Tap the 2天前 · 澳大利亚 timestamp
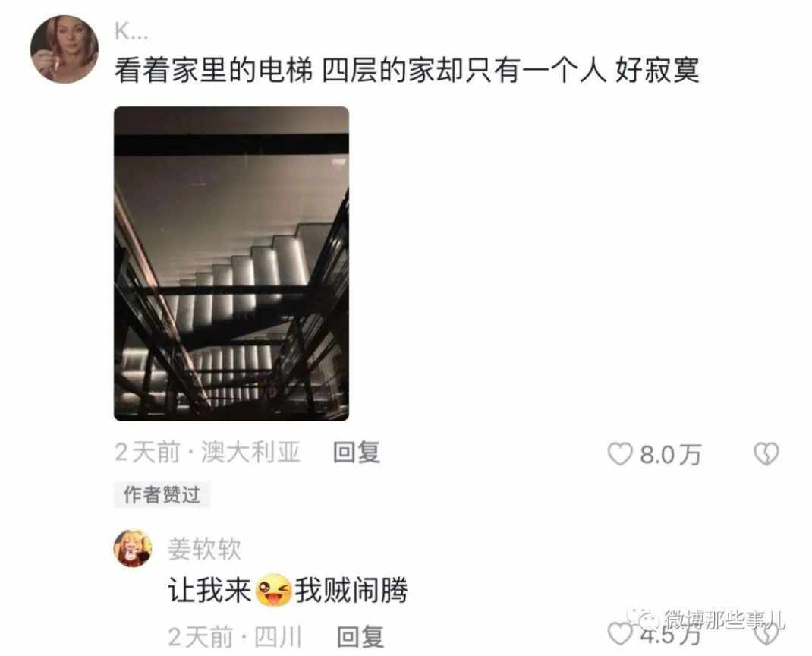This screenshot has height=656, width=812. pos(208,453)
